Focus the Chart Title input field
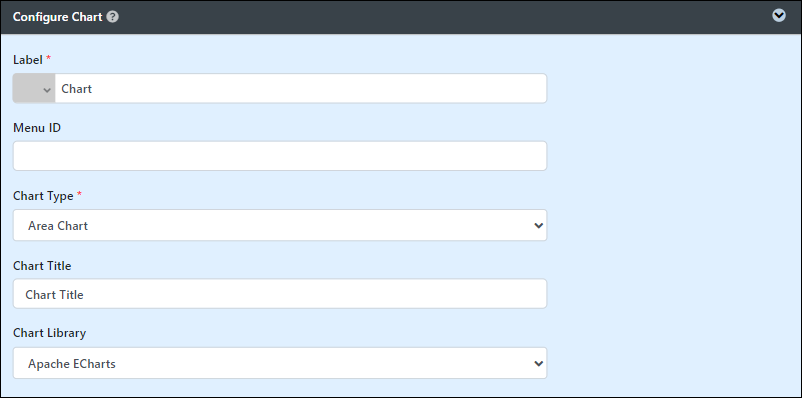Viewport: 802px width, 398px height. [280, 294]
